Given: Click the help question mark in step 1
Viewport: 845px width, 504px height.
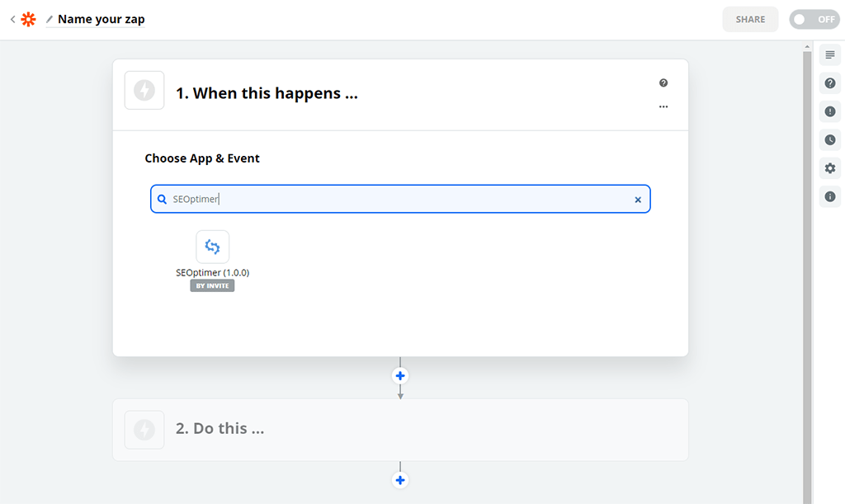Looking at the screenshot, I should 663,83.
